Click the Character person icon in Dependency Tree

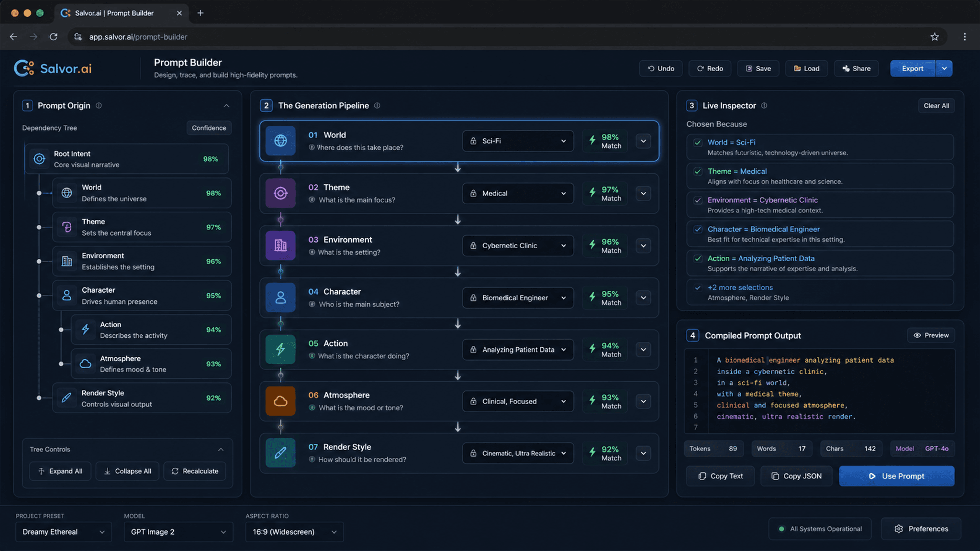click(67, 296)
